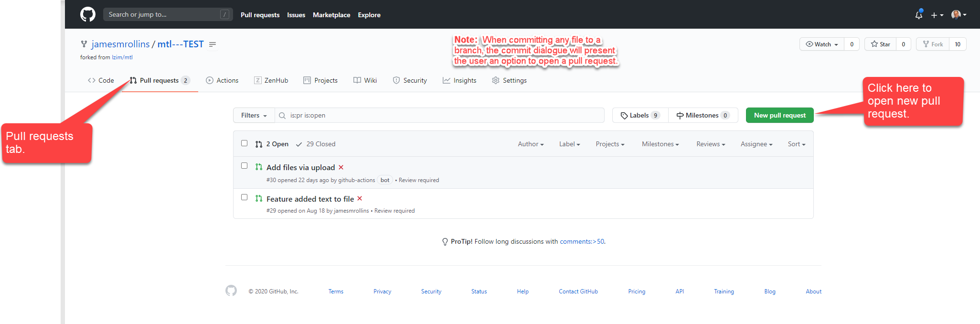980x324 pixels.
Task: Open the Label filter dropdown
Action: (570, 144)
